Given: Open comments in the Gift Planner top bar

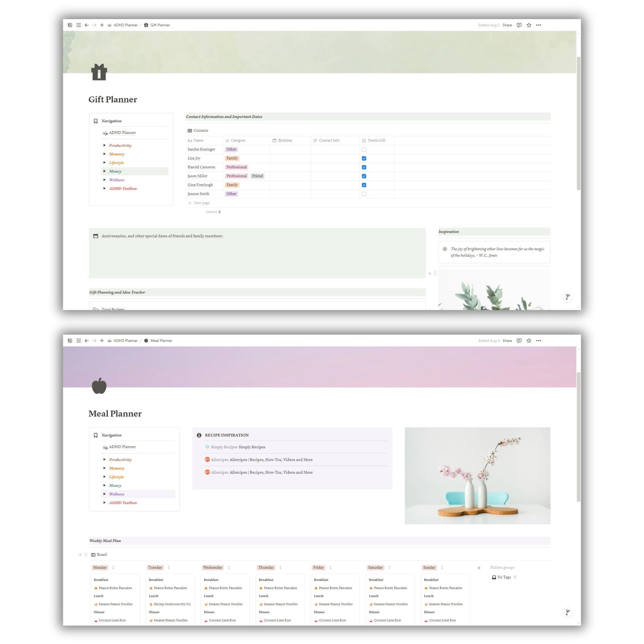Looking at the screenshot, I should [519, 25].
